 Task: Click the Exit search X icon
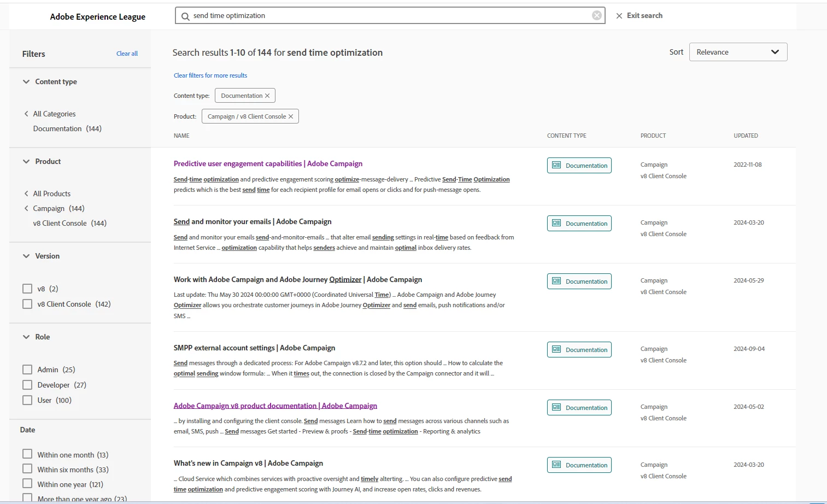point(619,16)
